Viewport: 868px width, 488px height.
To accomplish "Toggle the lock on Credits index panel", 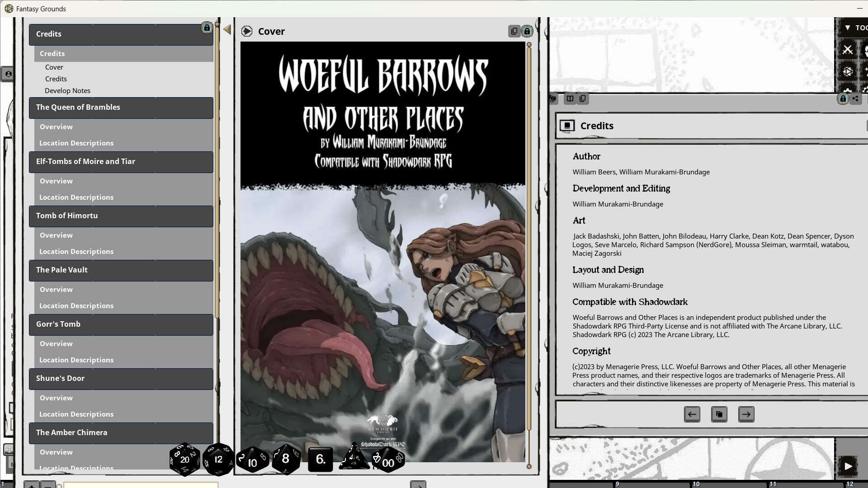I will tap(207, 28).
